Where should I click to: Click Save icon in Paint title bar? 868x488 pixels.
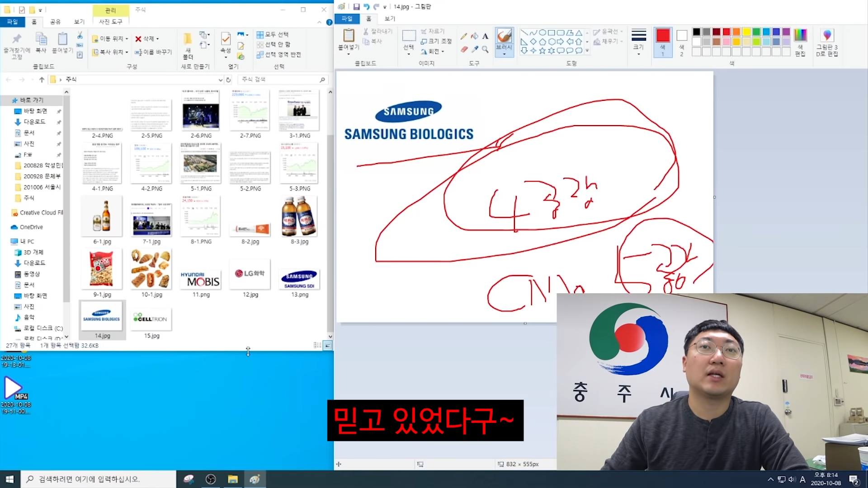coord(356,7)
